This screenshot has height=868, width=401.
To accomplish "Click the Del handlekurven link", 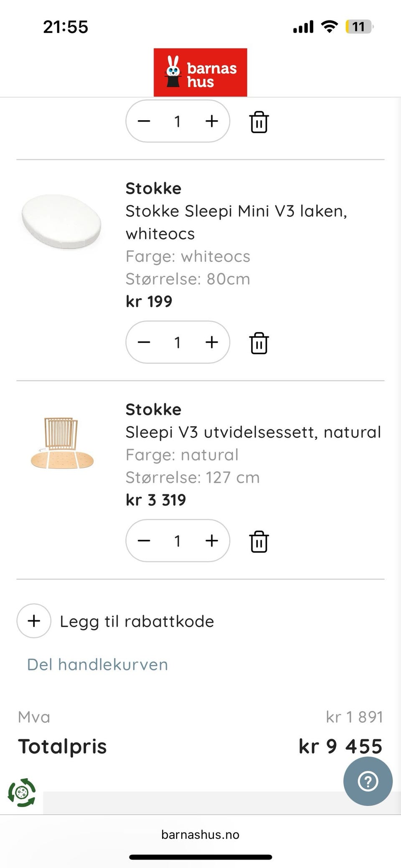I will tap(97, 664).
